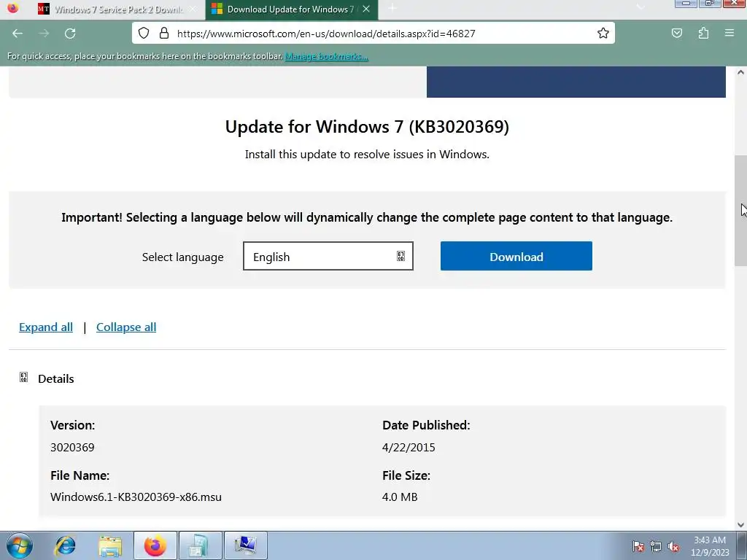This screenshot has height=560, width=747.
Task: Switch to Windows 7 Service Pack 2 tab
Action: click(118, 9)
